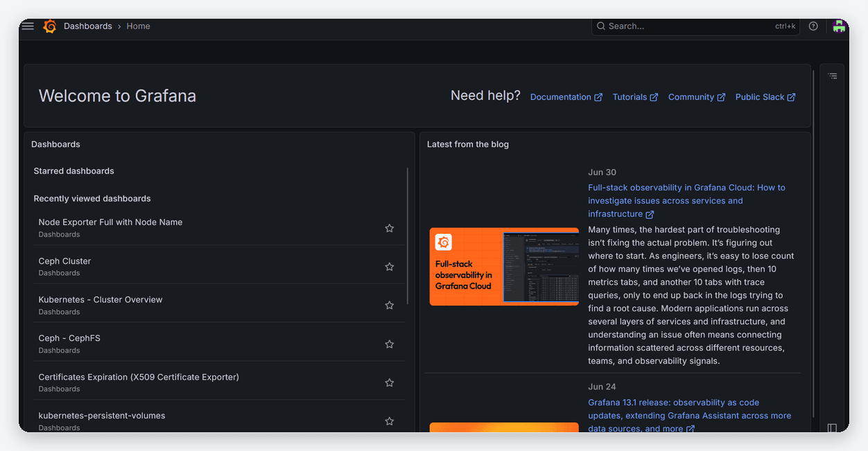This screenshot has height=451, width=868.
Task: Star the Ceph - CephFS dashboard
Action: click(390, 344)
